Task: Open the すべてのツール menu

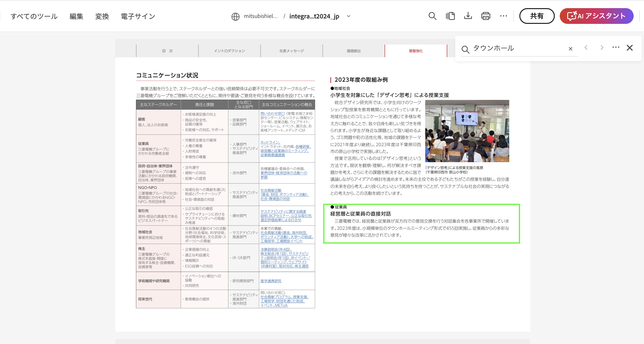Action: [34, 16]
